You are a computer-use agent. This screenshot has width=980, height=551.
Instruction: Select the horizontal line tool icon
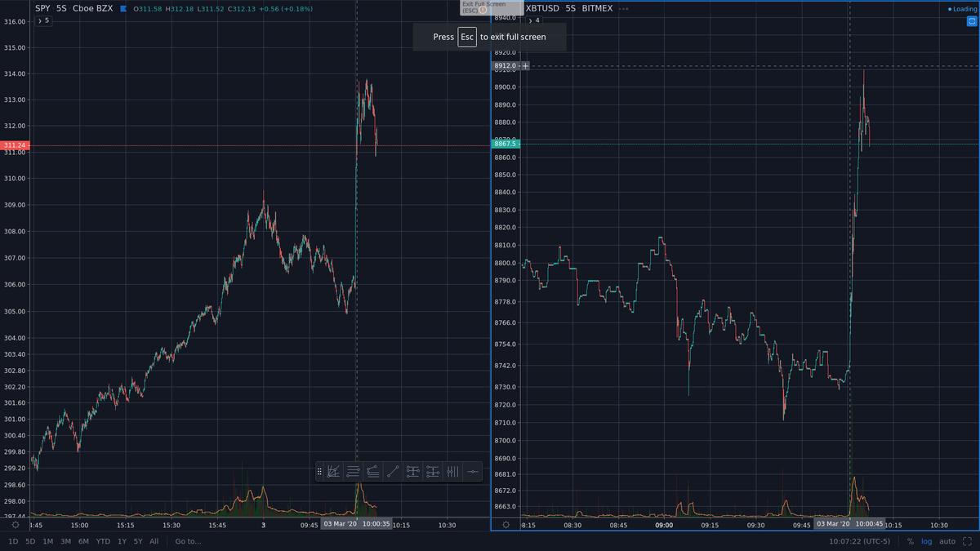coord(473,471)
